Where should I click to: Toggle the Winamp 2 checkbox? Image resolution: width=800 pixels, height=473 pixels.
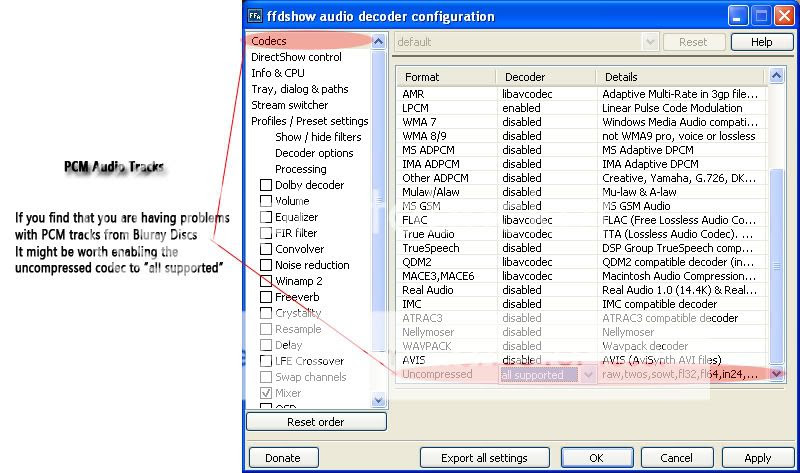266,281
